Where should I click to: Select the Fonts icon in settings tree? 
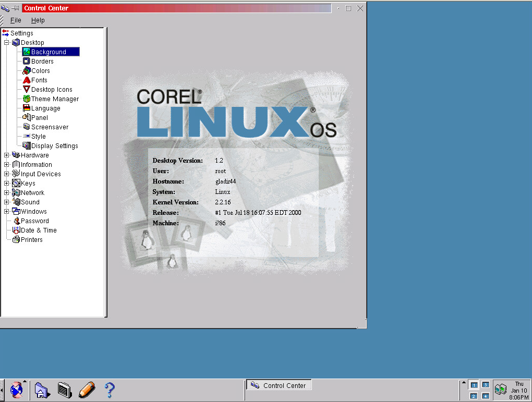27,80
